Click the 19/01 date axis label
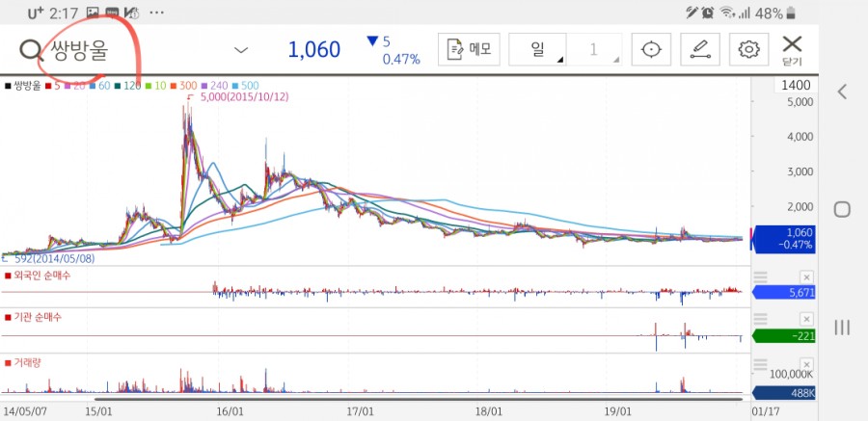This screenshot has width=868, height=421. point(619,411)
